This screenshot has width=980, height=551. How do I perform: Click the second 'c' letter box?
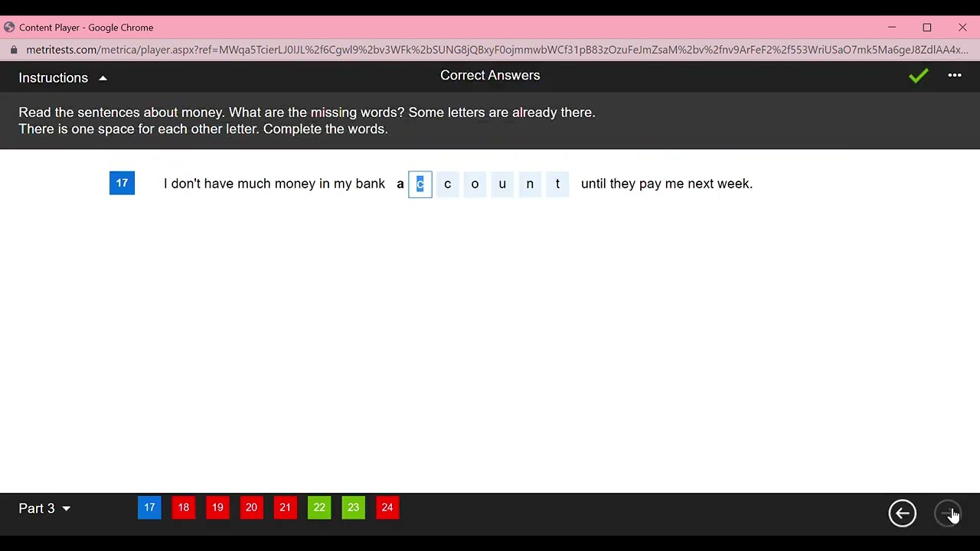click(448, 184)
